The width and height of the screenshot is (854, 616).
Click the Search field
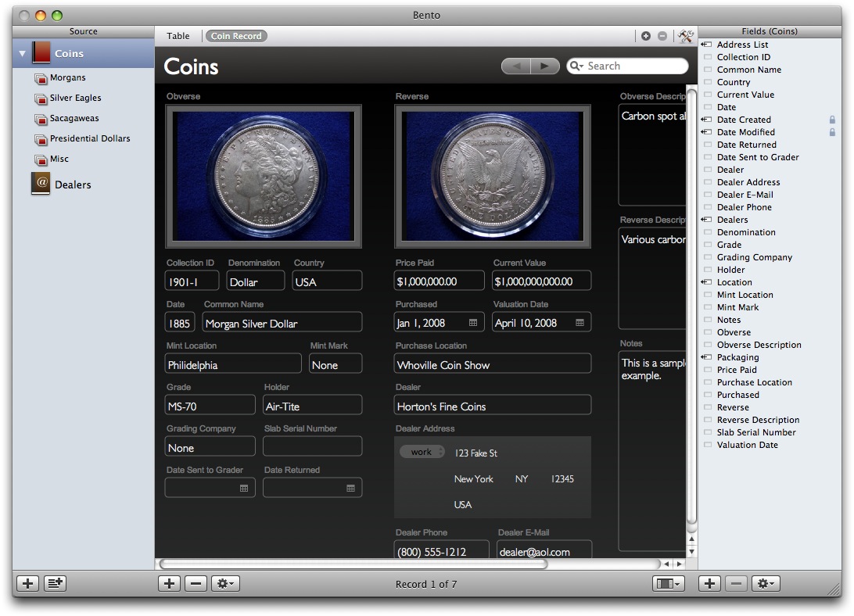[x=627, y=66]
